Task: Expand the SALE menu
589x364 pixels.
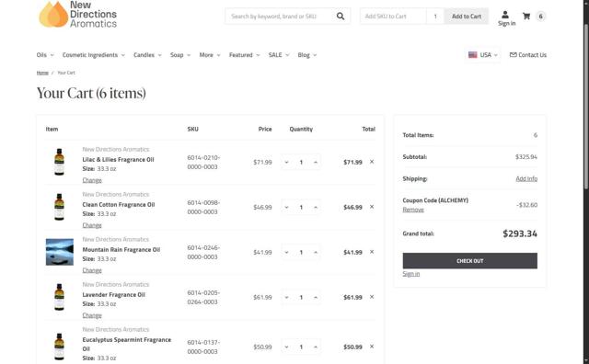Action: (x=279, y=55)
